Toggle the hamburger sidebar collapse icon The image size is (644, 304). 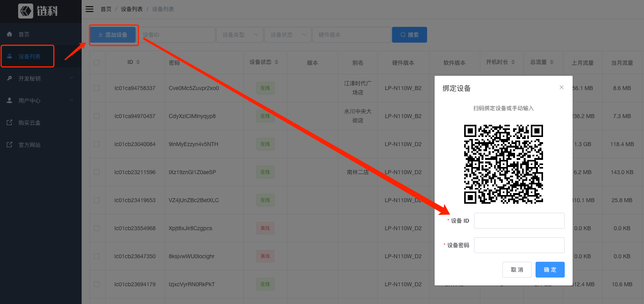click(90, 9)
